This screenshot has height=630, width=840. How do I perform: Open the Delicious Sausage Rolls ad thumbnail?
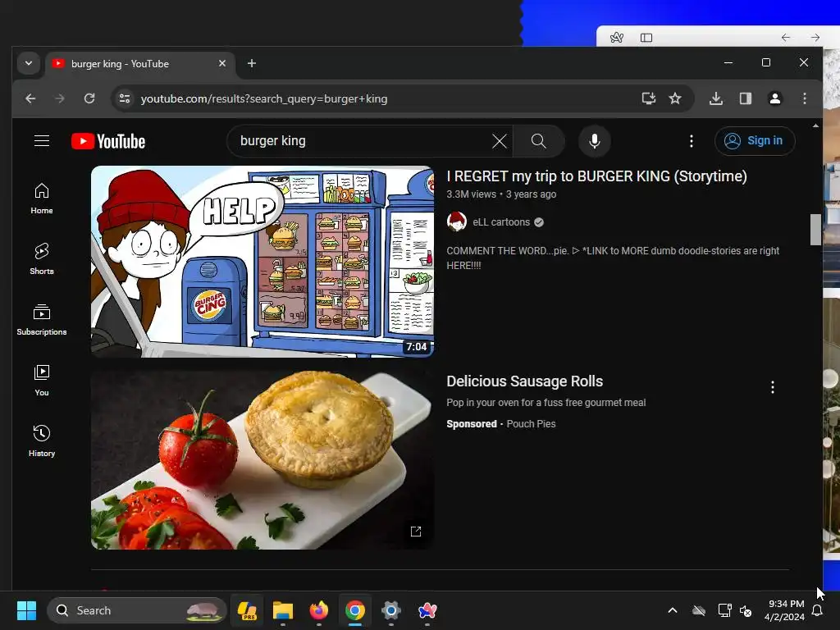coord(262,459)
